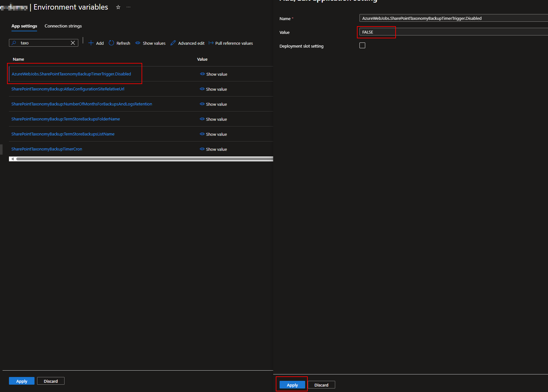Reveal value for TermStoreBackupsFolderName setting
Screen dimensions: 548x392
(x=213, y=119)
